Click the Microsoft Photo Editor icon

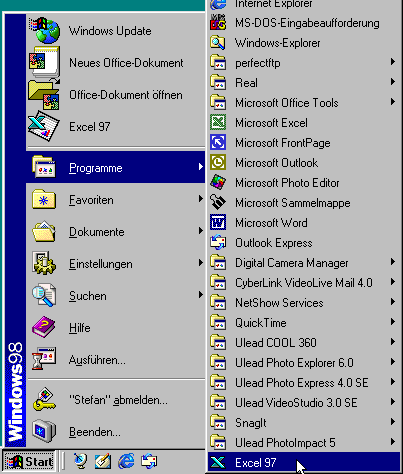point(218,182)
